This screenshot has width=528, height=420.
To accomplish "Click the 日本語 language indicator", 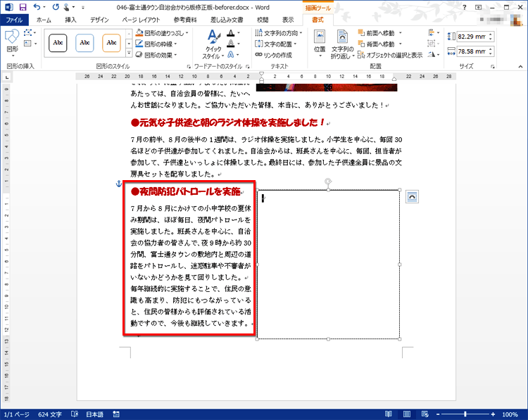I will coord(94,414).
